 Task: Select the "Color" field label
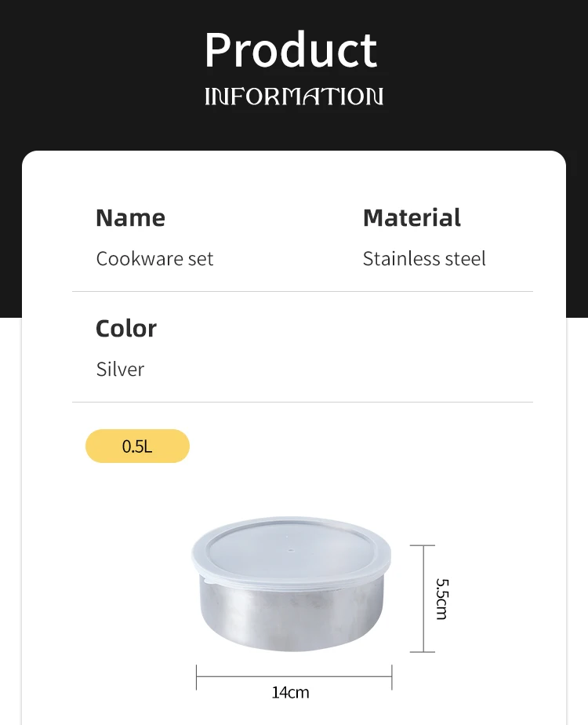click(126, 328)
